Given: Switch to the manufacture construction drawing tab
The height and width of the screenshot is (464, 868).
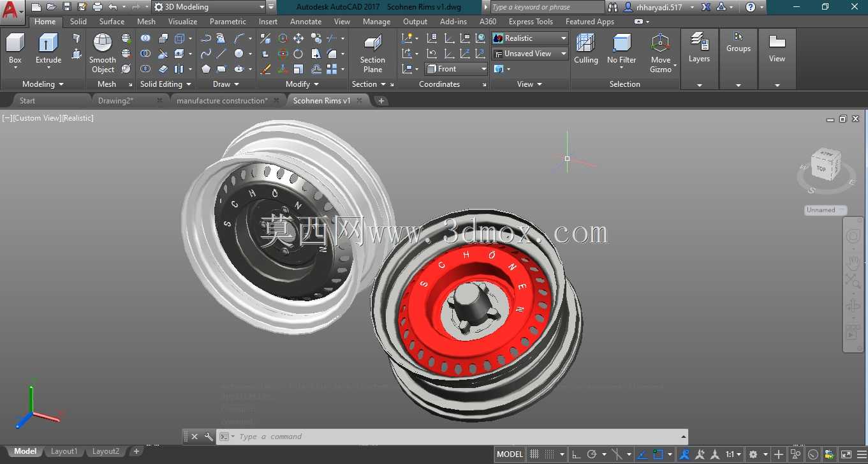Looking at the screenshot, I should [x=222, y=101].
